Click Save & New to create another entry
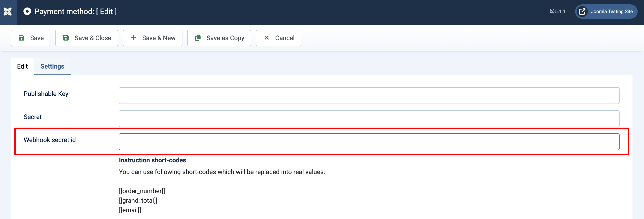This screenshot has width=644, height=219. click(152, 38)
